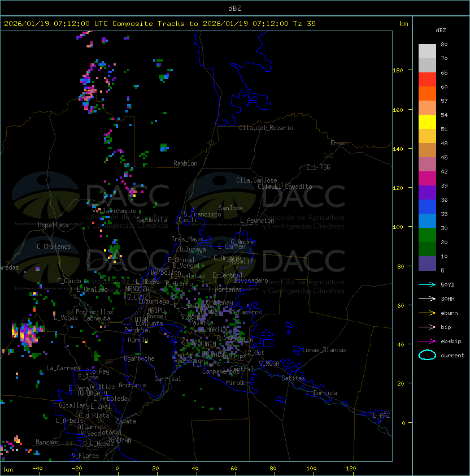Screen dimensions: 470x476
Task: Click the Cacheuta place label
Action: click(97, 318)
